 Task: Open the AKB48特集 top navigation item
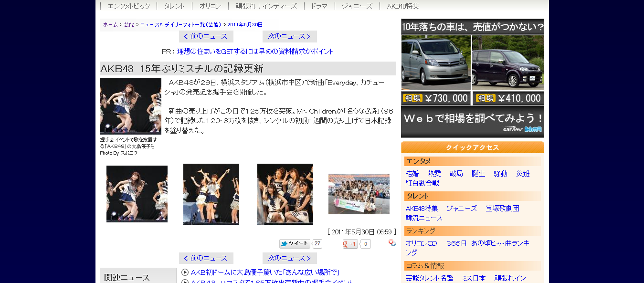[403, 6]
